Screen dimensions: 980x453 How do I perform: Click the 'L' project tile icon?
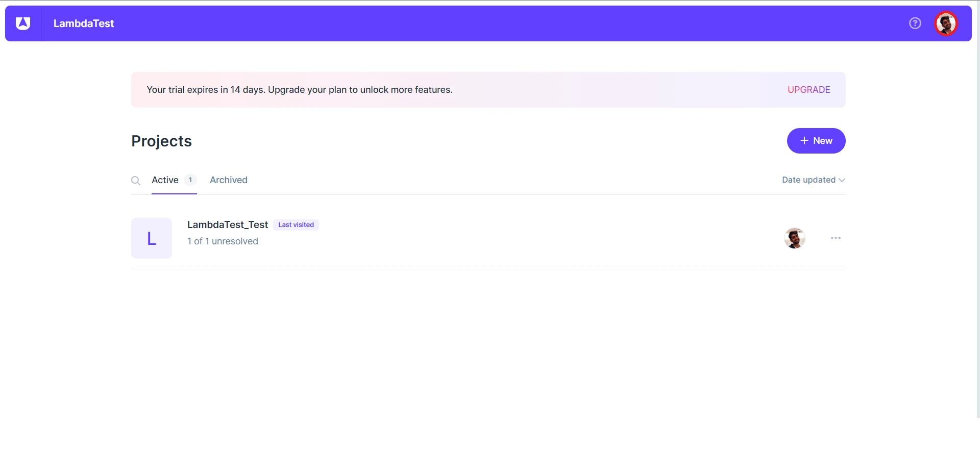[x=152, y=238]
